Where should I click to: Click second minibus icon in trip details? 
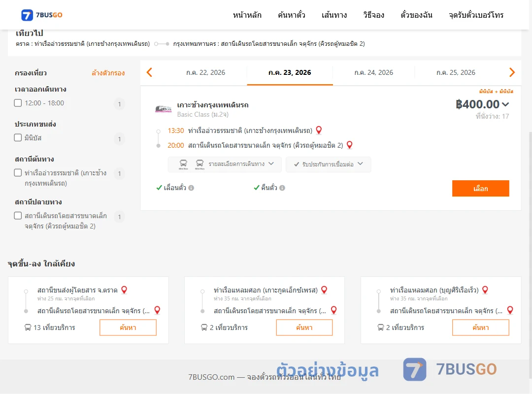point(200,164)
